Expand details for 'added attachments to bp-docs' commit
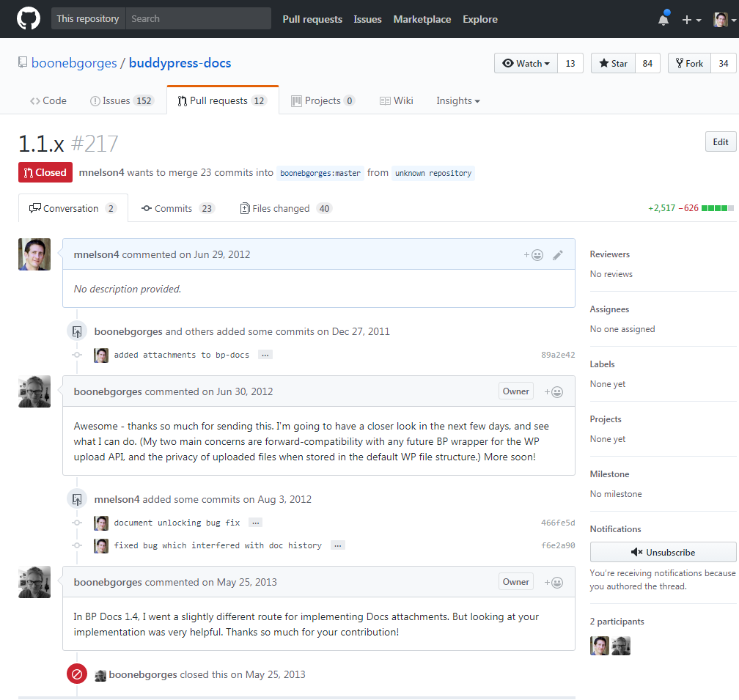 [x=265, y=355]
